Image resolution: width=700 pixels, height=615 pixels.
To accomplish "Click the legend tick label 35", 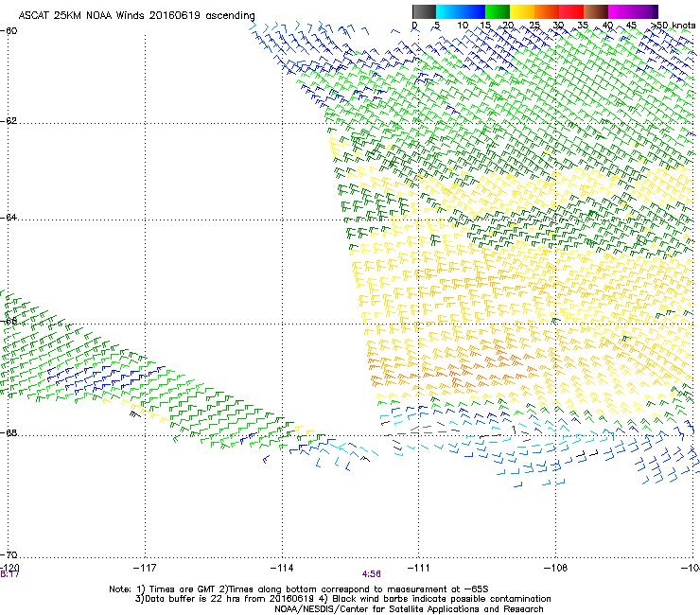I will coord(583,26).
